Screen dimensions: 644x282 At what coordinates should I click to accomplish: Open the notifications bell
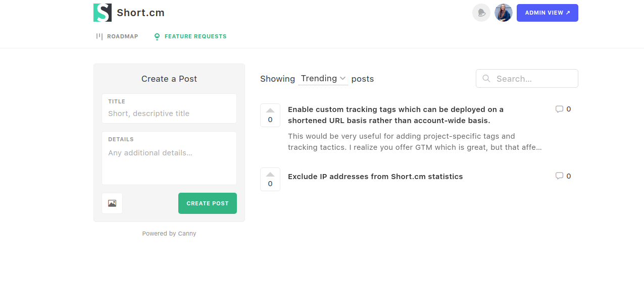(481, 13)
